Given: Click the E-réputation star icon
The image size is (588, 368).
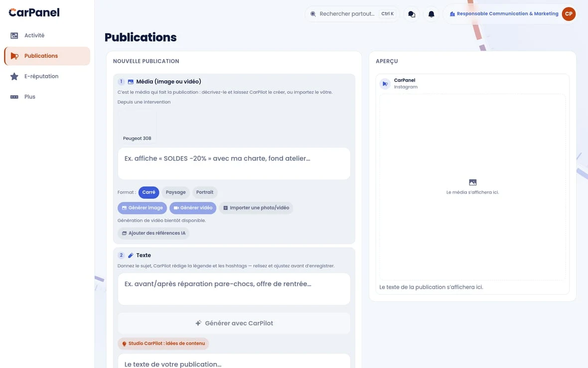Looking at the screenshot, I should tap(14, 76).
